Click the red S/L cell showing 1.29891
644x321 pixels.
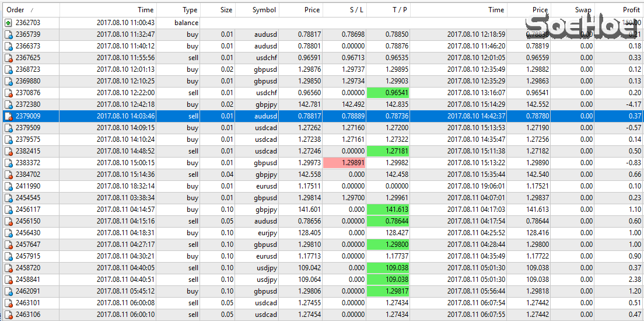[344, 163]
